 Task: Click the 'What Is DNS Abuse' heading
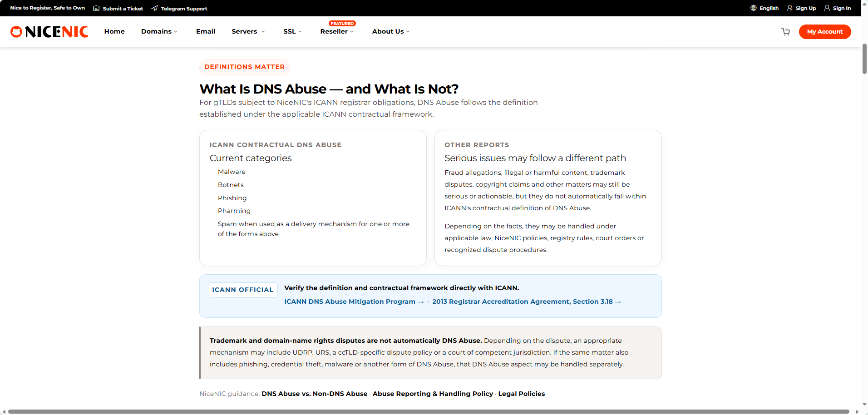(329, 89)
